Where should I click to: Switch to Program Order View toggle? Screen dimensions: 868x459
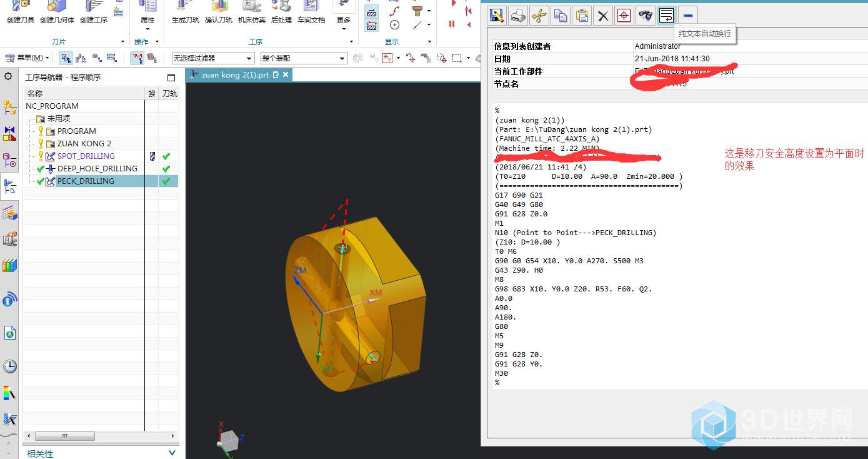(66, 58)
